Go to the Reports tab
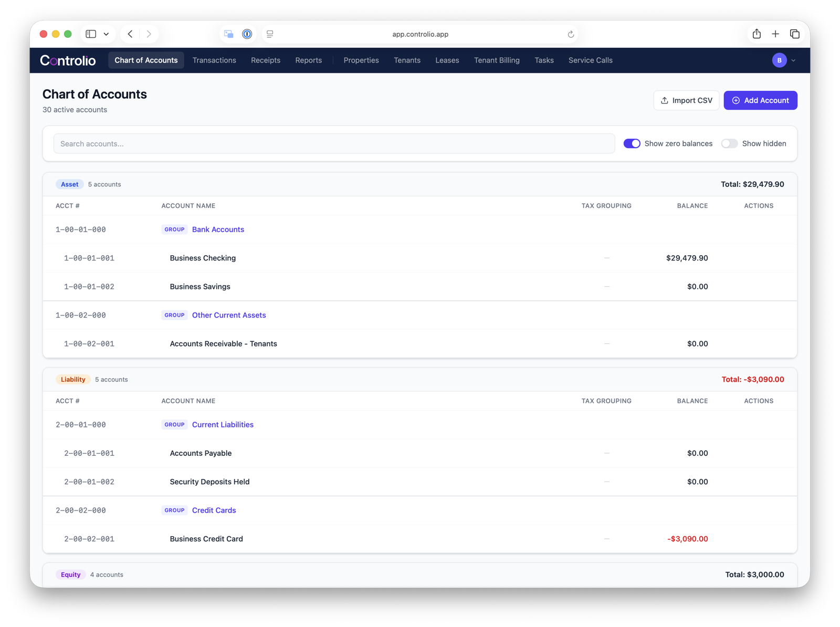This screenshot has height=627, width=840. click(x=309, y=60)
